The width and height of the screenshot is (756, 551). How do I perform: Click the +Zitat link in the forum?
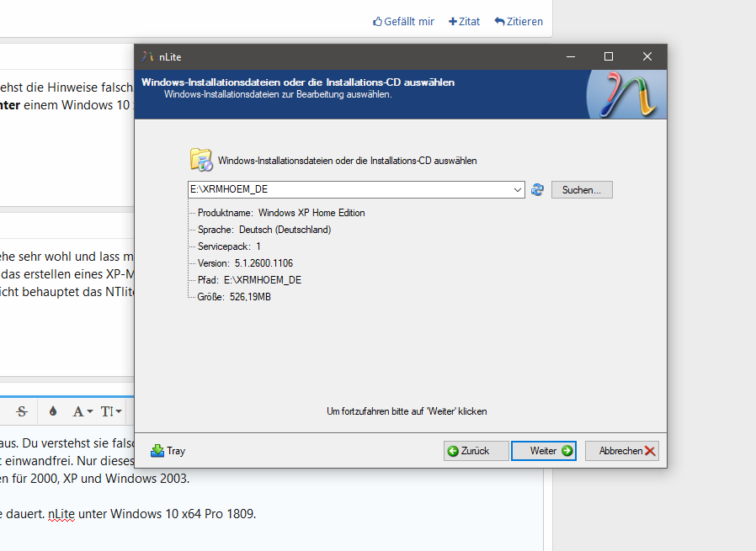(465, 22)
